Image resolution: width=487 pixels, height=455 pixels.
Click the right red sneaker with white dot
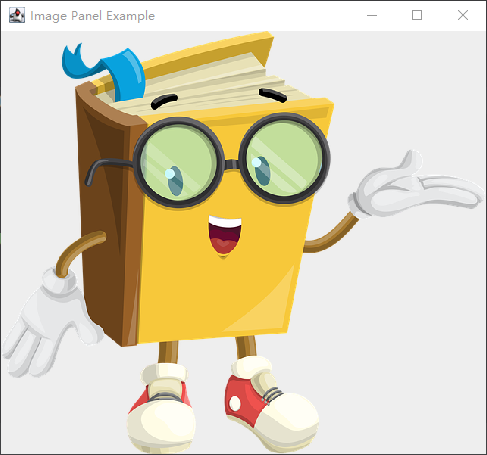271,403
